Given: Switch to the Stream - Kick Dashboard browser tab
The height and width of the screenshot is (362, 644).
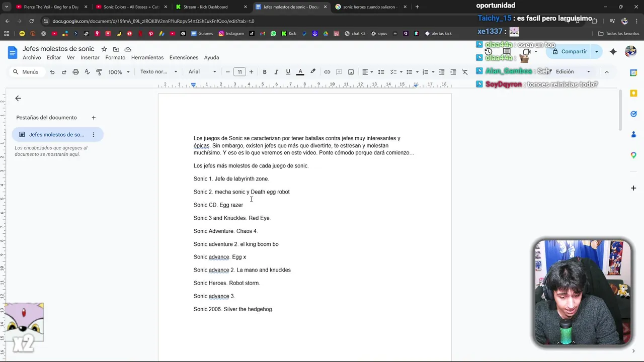Looking at the screenshot, I should pyautogui.click(x=211, y=7).
